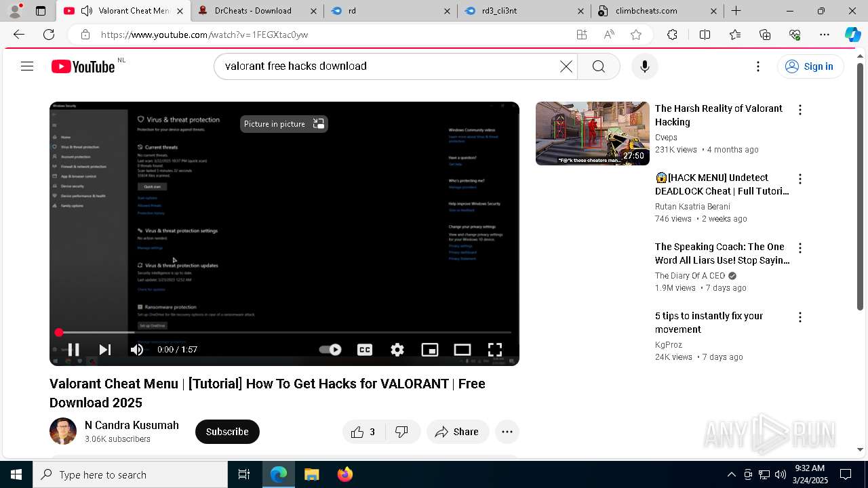
Task: Skip to next video
Action: 104,350
